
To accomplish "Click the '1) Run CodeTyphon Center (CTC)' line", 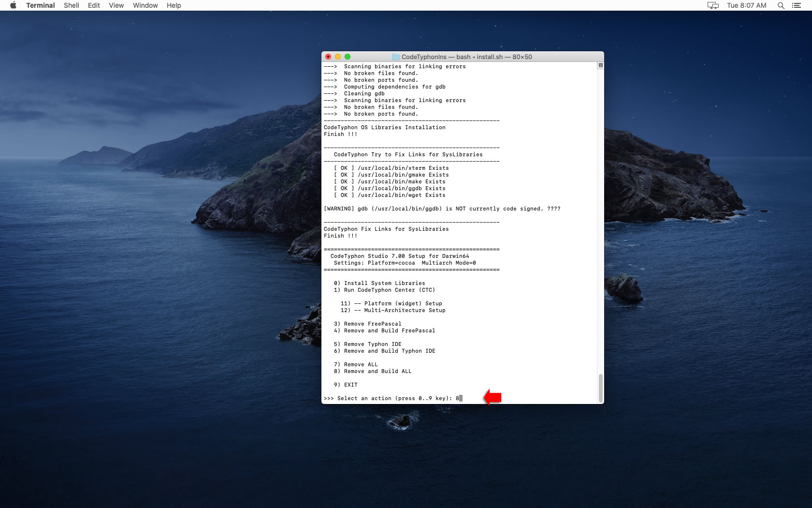I will [384, 290].
